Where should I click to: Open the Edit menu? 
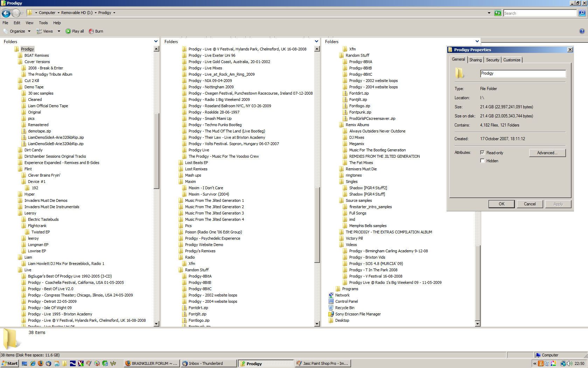pyautogui.click(x=17, y=23)
